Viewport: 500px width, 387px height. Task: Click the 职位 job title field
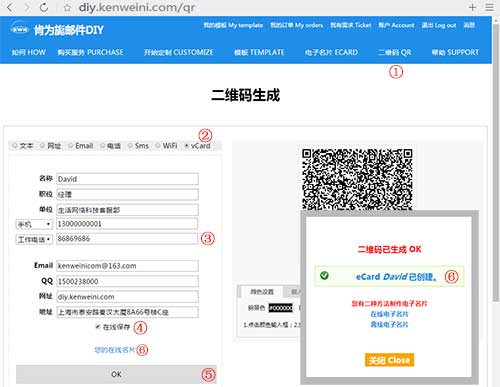point(127,194)
